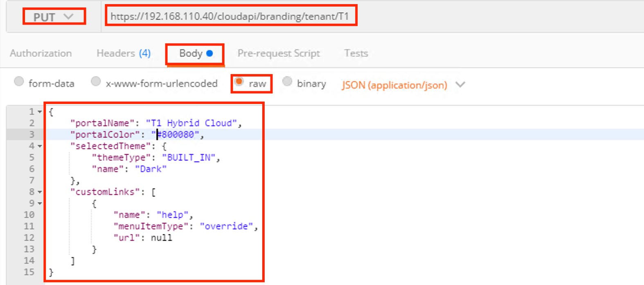The image size is (644, 285).
Task: Choose the x-www-form-urlencoded radio option
Action: point(96,81)
